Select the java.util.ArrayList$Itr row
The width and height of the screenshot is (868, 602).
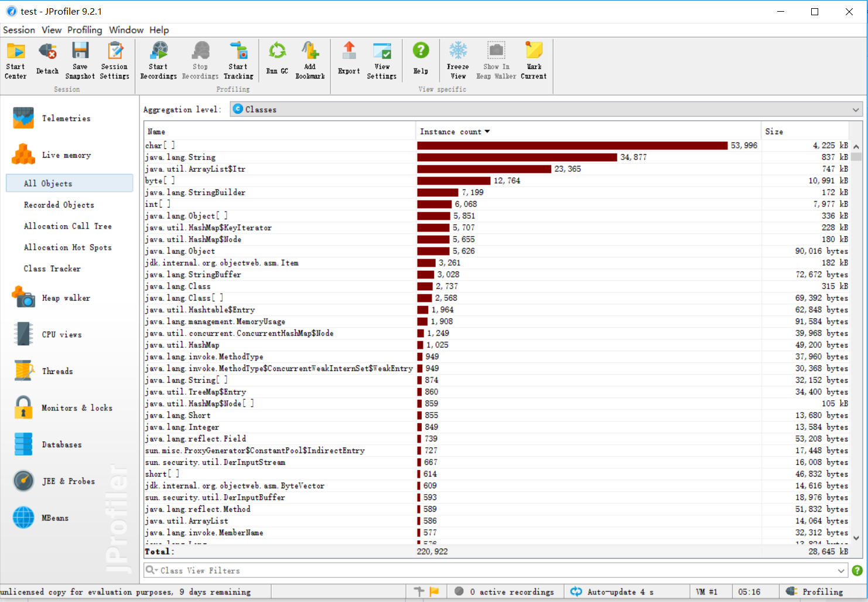click(x=497, y=169)
